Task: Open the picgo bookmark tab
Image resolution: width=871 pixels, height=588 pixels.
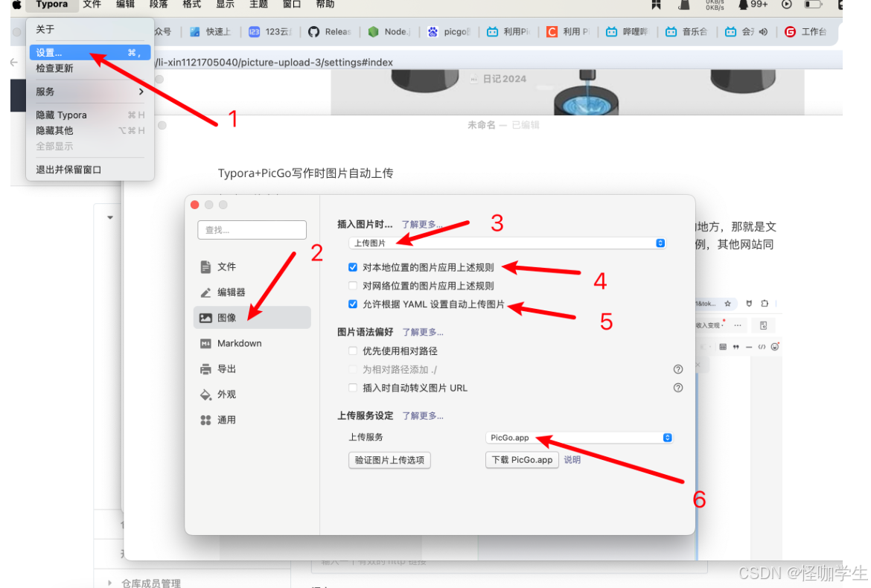Action: (448, 32)
